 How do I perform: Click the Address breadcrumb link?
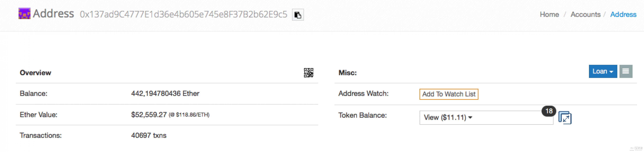pyautogui.click(x=623, y=14)
